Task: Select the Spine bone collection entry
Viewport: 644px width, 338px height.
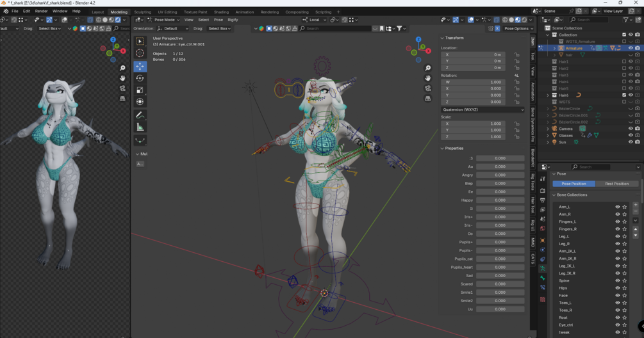Action: 564,281
